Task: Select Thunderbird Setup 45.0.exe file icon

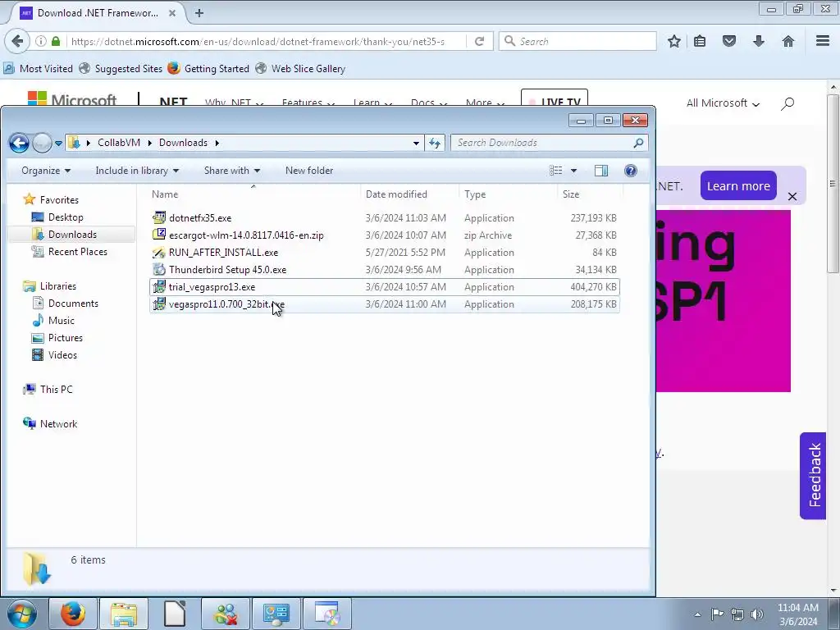Action: (159, 269)
